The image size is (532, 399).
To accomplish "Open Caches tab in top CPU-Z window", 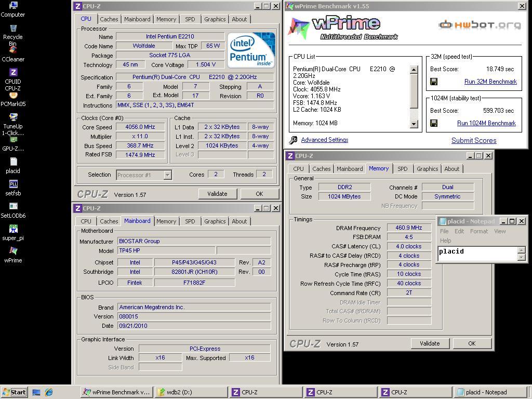I will point(109,19).
